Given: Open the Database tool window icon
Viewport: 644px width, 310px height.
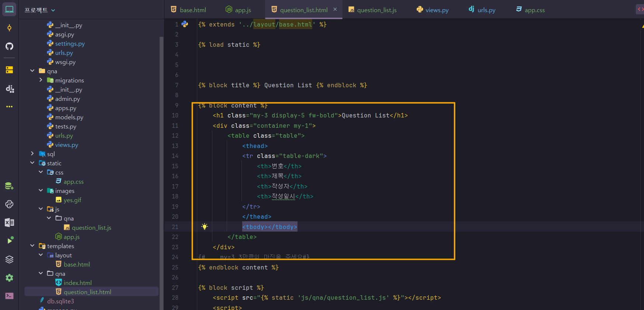Looking at the screenshot, I should (x=9, y=186).
